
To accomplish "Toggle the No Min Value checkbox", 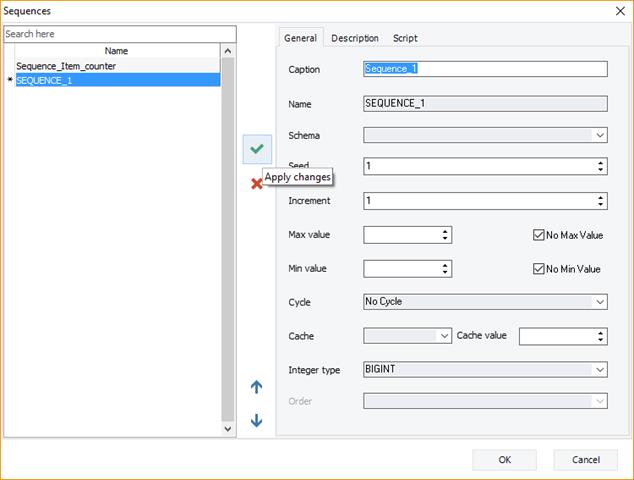I will click(x=538, y=269).
